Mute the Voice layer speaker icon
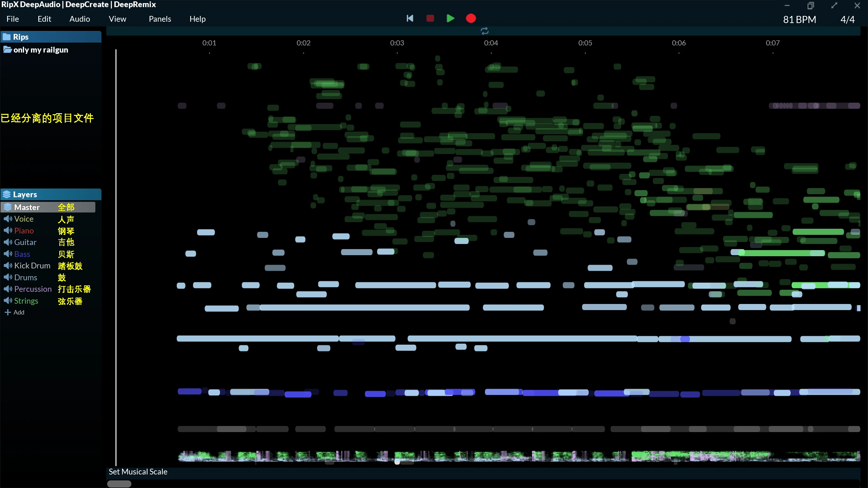The image size is (868, 488). click(x=7, y=219)
